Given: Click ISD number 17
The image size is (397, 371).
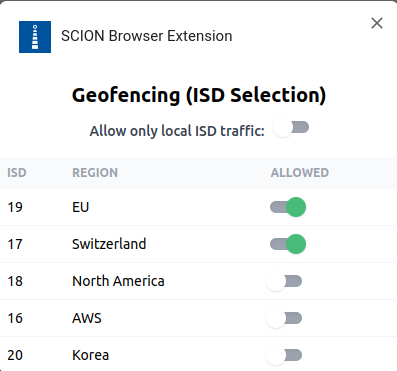Looking at the screenshot, I should (15, 244).
